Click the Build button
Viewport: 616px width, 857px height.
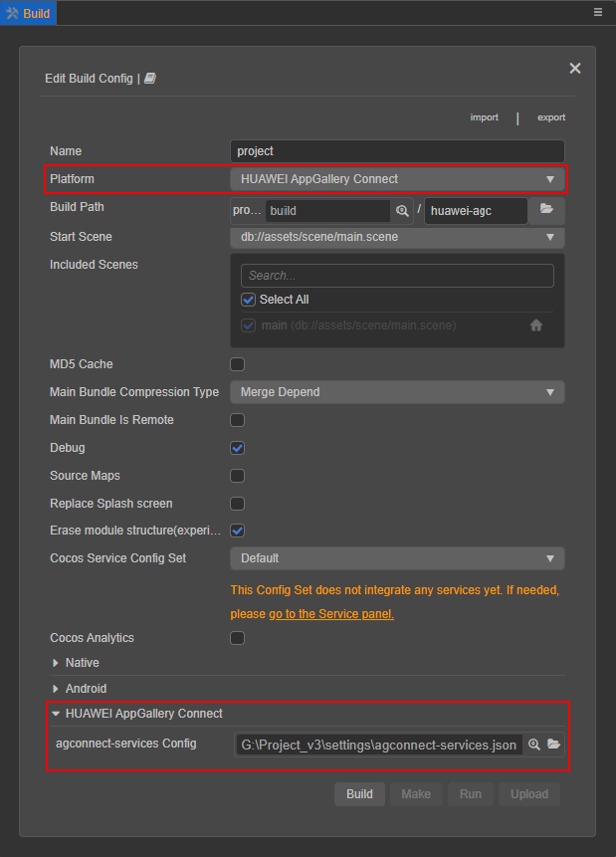359,794
